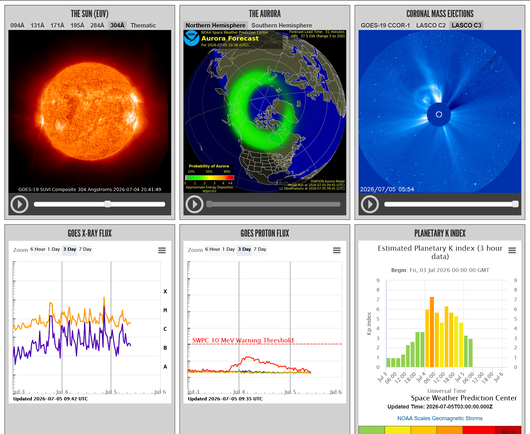Click The Aurora panel title

265,14
